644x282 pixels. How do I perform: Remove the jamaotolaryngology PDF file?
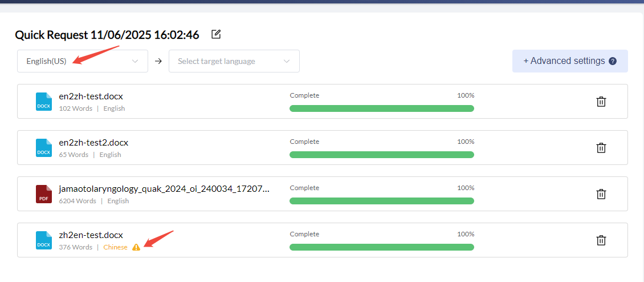[601, 194]
